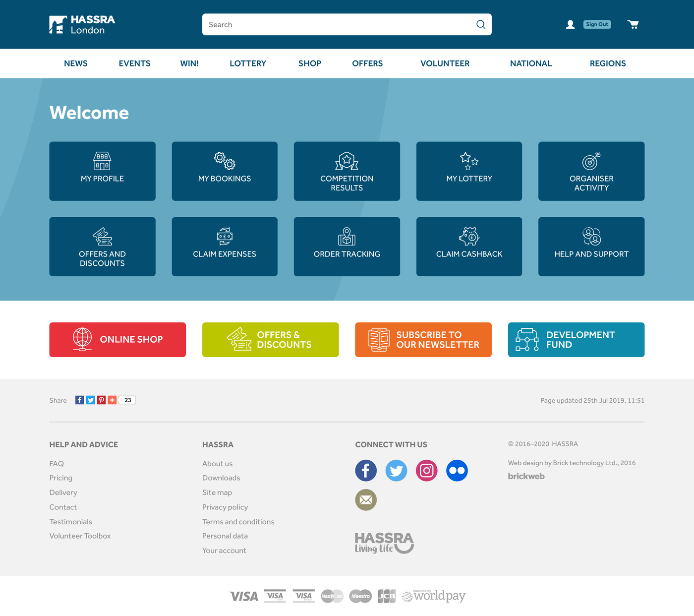Share page via Pinterest icon
The image size is (694, 616).
[x=101, y=400]
